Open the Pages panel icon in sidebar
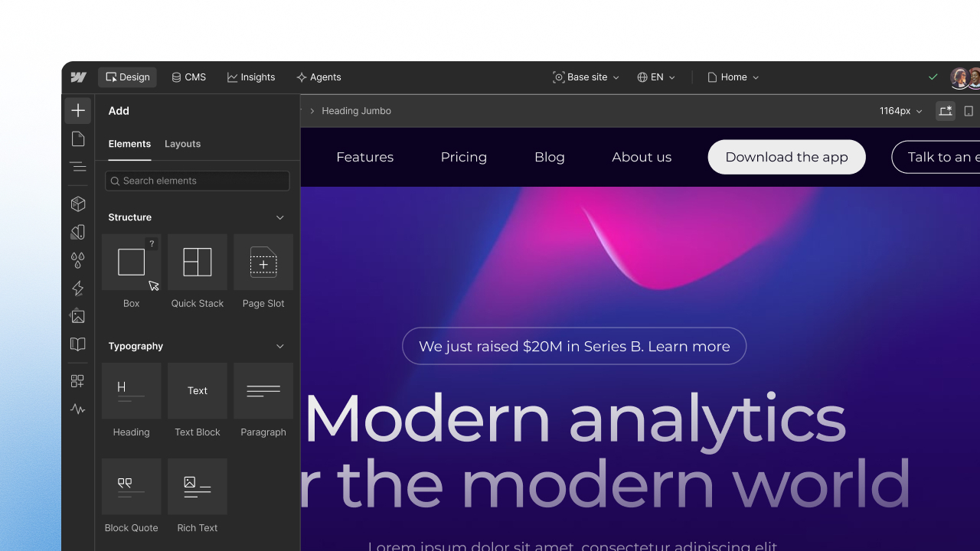This screenshot has width=980, height=551. [78, 139]
